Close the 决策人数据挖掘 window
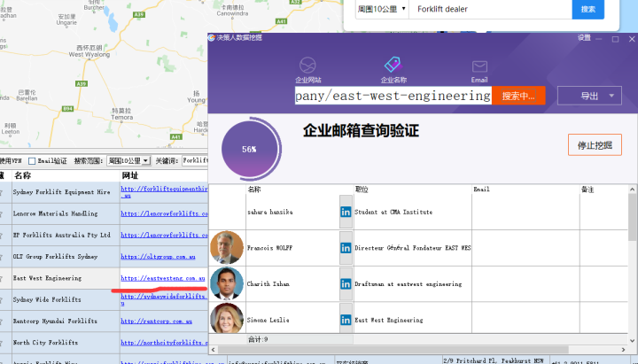This screenshot has width=638, height=364. pos(632,39)
